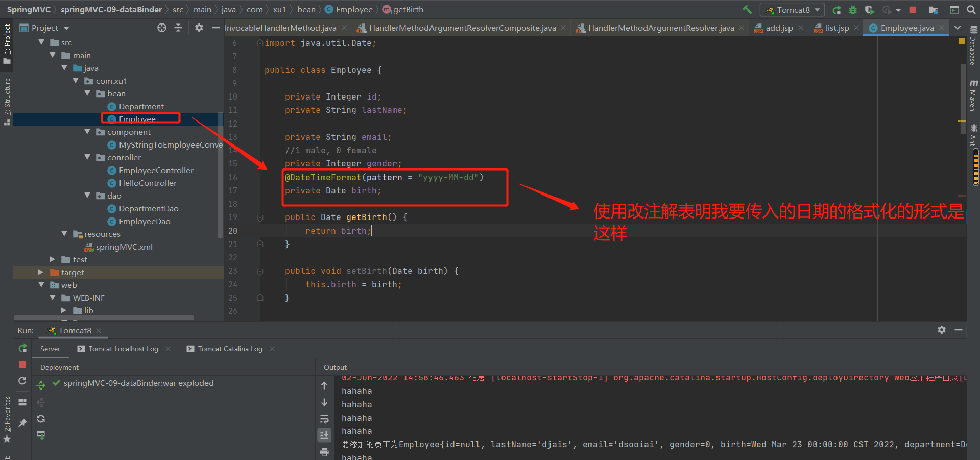Collapse the com.xu1 package node
The height and width of the screenshot is (460, 980).
pos(76,81)
